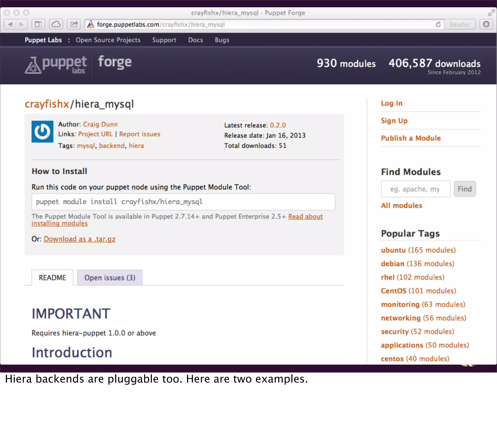The height and width of the screenshot is (448, 497).
Task: Click the Report issues link
Action: click(x=140, y=134)
